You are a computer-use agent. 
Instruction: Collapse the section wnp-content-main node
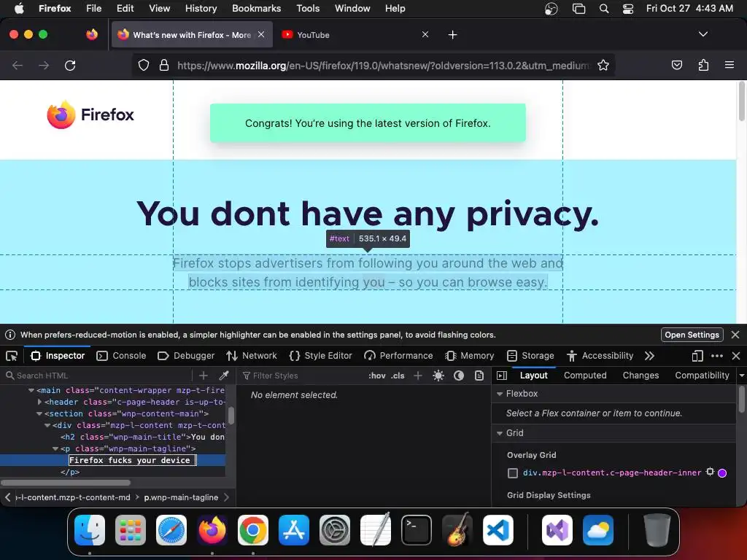(39, 414)
